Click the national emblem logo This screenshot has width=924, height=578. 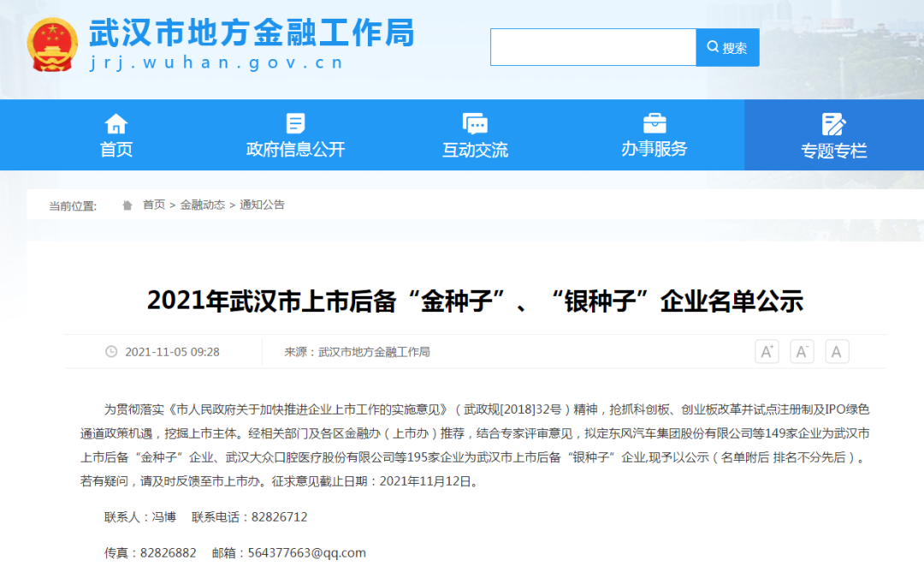(51, 45)
